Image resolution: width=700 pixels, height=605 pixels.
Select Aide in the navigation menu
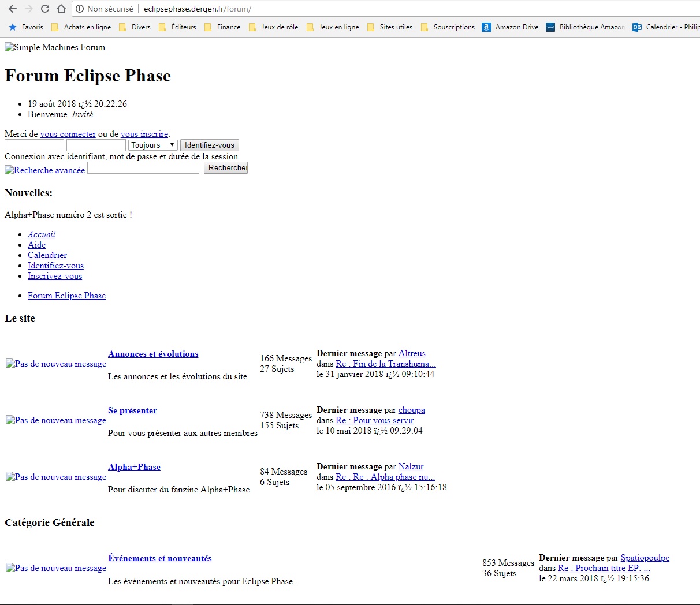[36, 245]
